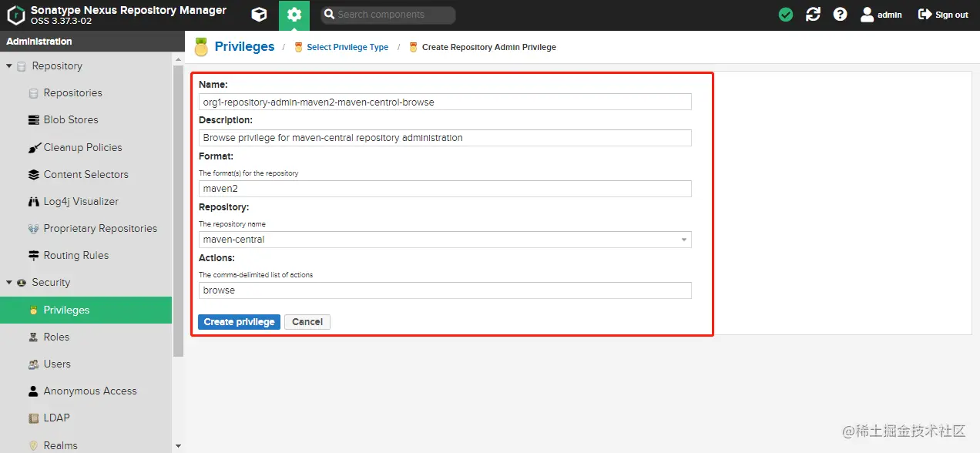
Task: Click the Blob Stores icon
Action: (x=33, y=120)
